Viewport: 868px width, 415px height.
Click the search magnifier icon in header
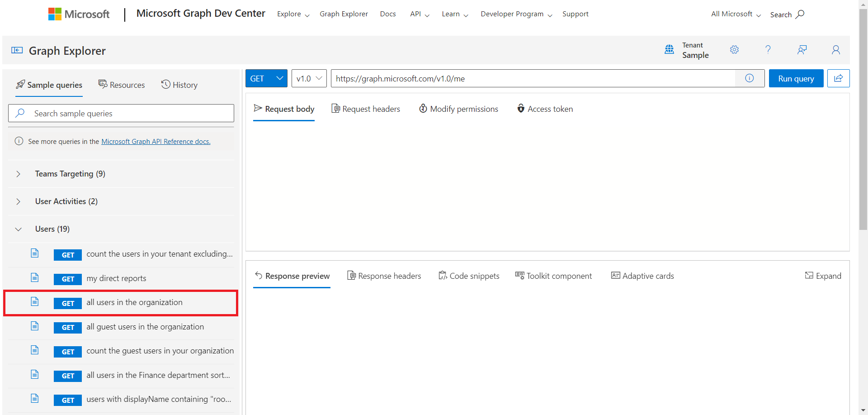click(800, 14)
